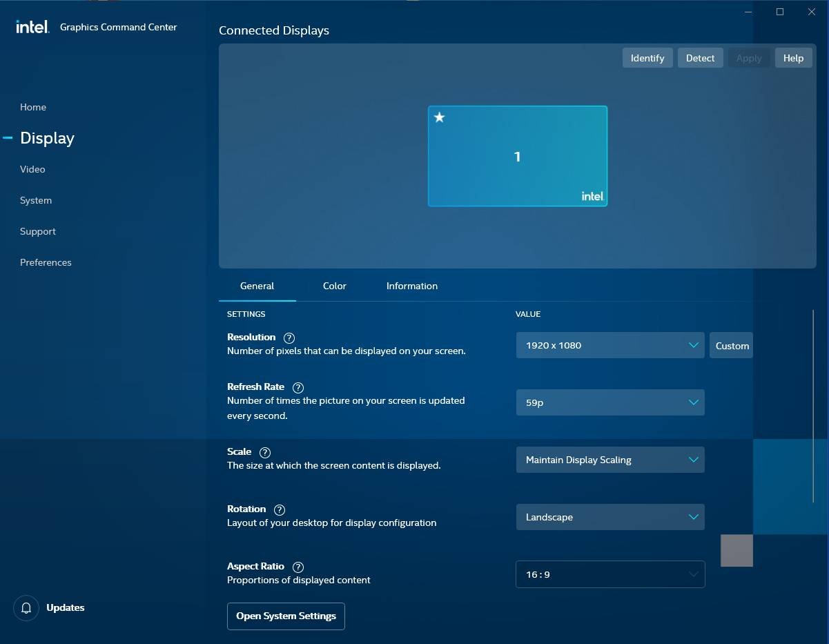The image size is (829, 644).
Task: Click the Open System Settings button
Action: [286, 616]
